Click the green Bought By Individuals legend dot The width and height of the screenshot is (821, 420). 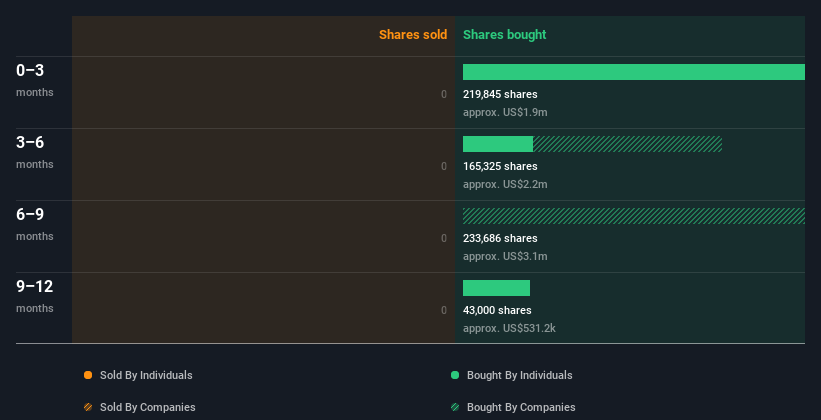click(x=455, y=375)
